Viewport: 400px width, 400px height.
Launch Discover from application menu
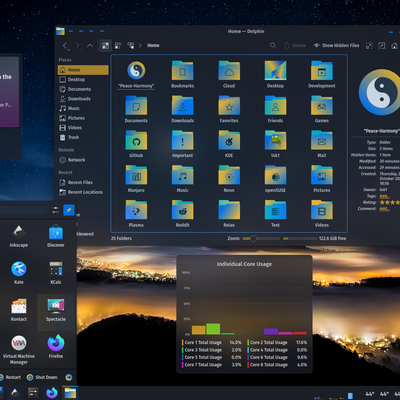coord(56,236)
